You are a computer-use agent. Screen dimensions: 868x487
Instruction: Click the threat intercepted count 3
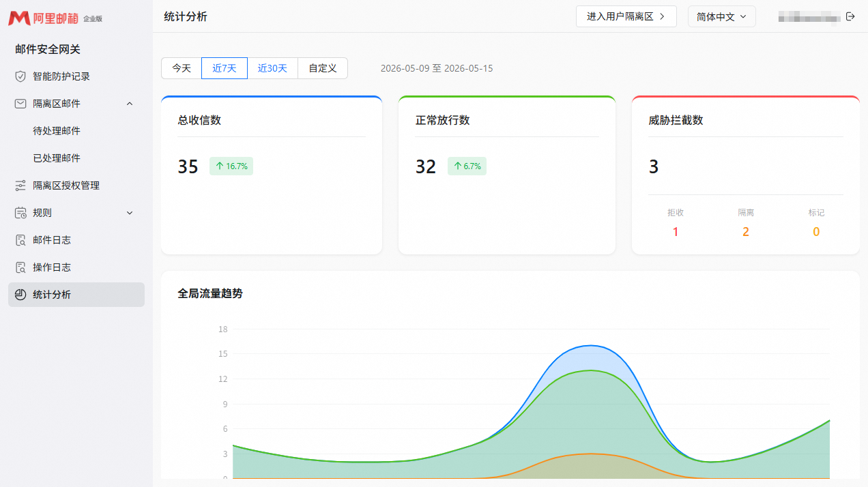(x=654, y=166)
